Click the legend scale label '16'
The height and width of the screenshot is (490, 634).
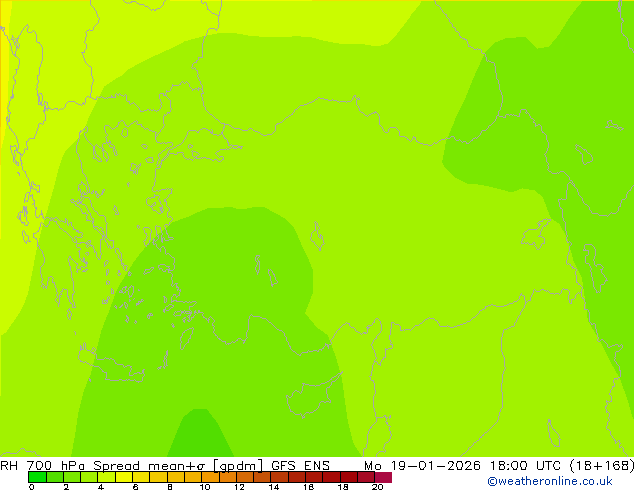(x=309, y=487)
